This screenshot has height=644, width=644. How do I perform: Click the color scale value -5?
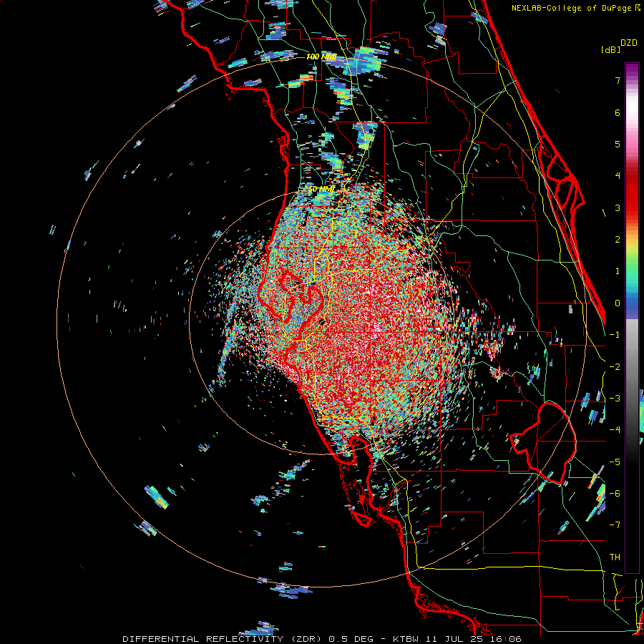pos(615,462)
